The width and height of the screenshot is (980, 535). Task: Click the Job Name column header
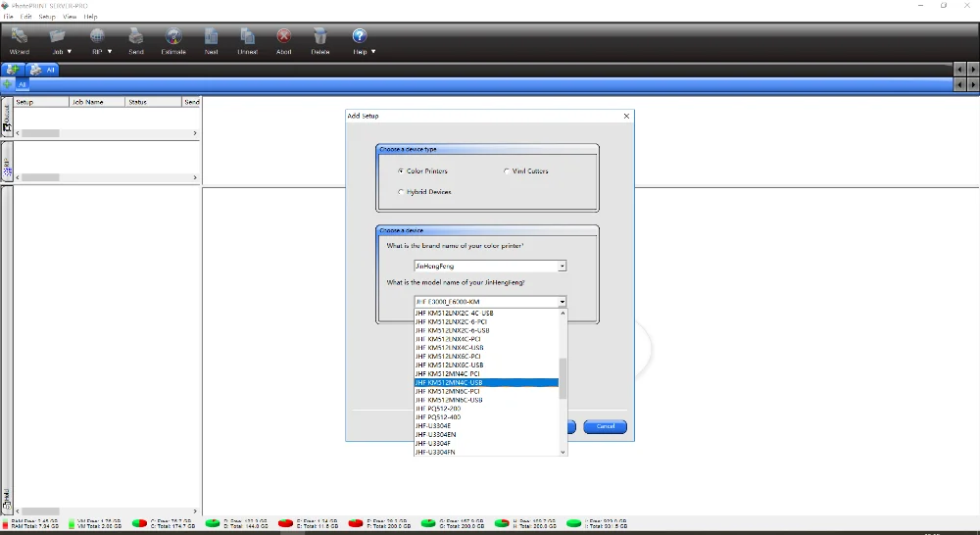pyautogui.click(x=97, y=101)
